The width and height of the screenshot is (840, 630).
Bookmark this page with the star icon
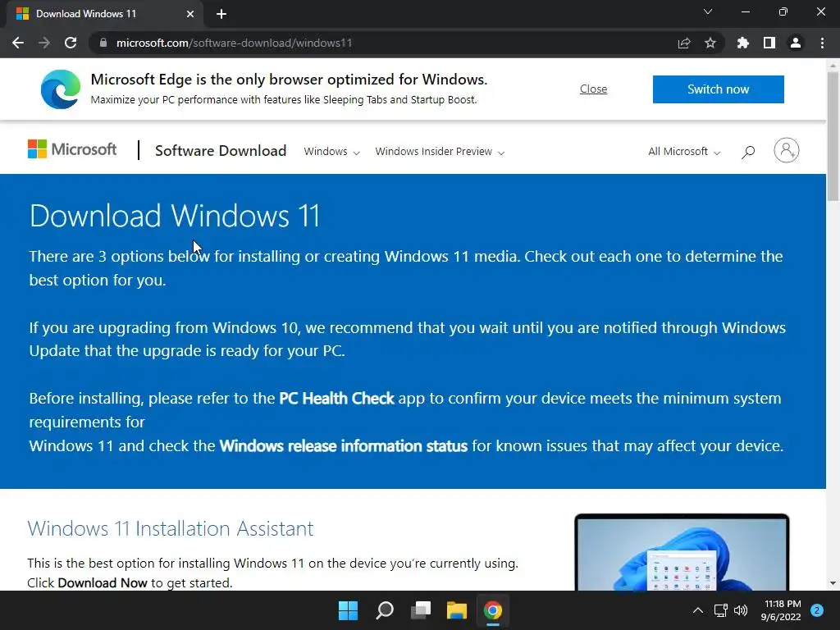click(x=710, y=43)
